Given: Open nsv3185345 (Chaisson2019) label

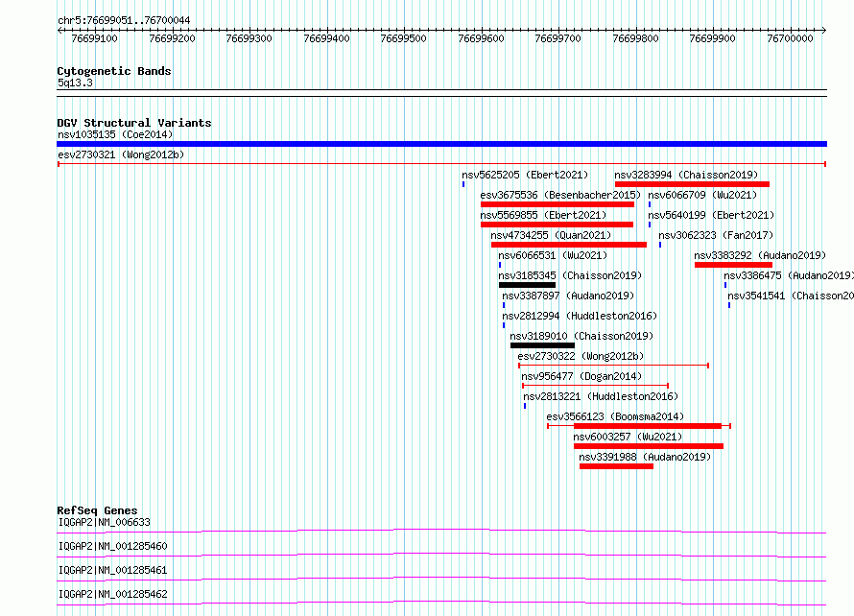Looking at the screenshot, I should 570,275.
